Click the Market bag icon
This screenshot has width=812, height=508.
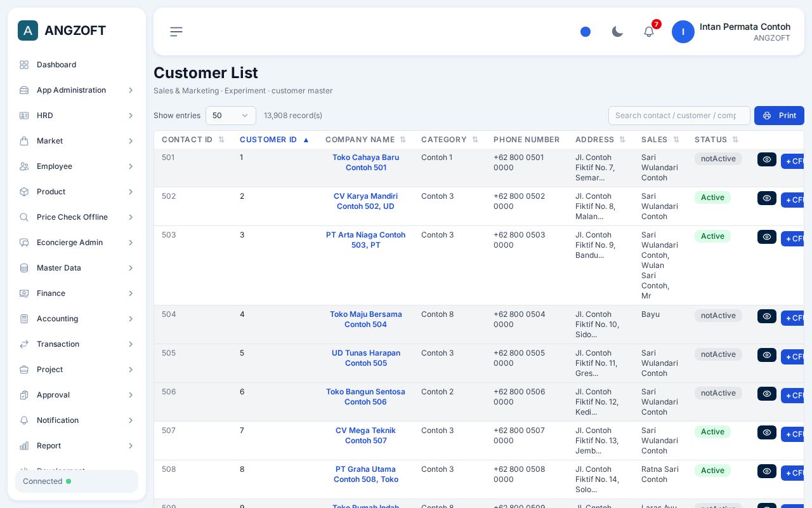[24, 141]
